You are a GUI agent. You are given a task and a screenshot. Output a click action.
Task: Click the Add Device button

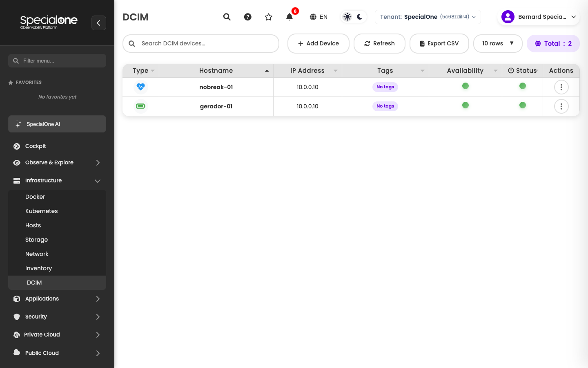[x=318, y=43]
